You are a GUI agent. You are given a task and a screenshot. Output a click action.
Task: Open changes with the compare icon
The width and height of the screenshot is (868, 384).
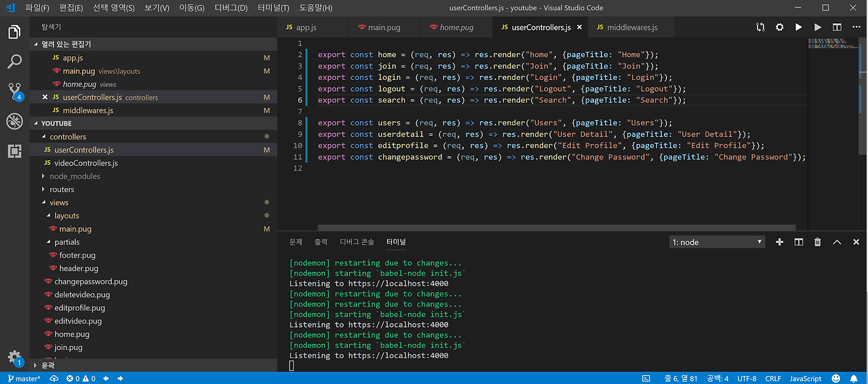[760, 27]
